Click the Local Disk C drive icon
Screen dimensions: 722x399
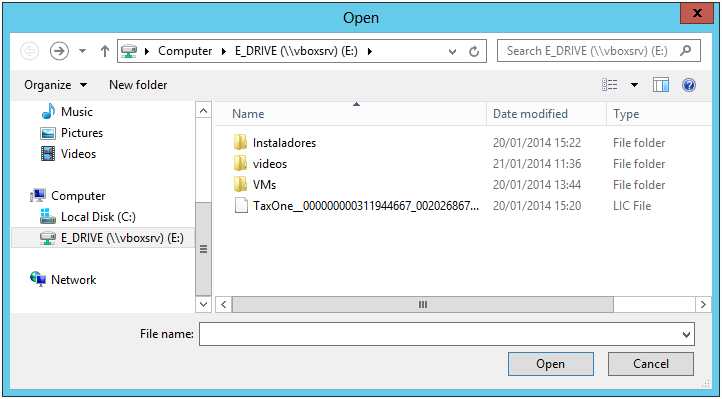(48, 216)
